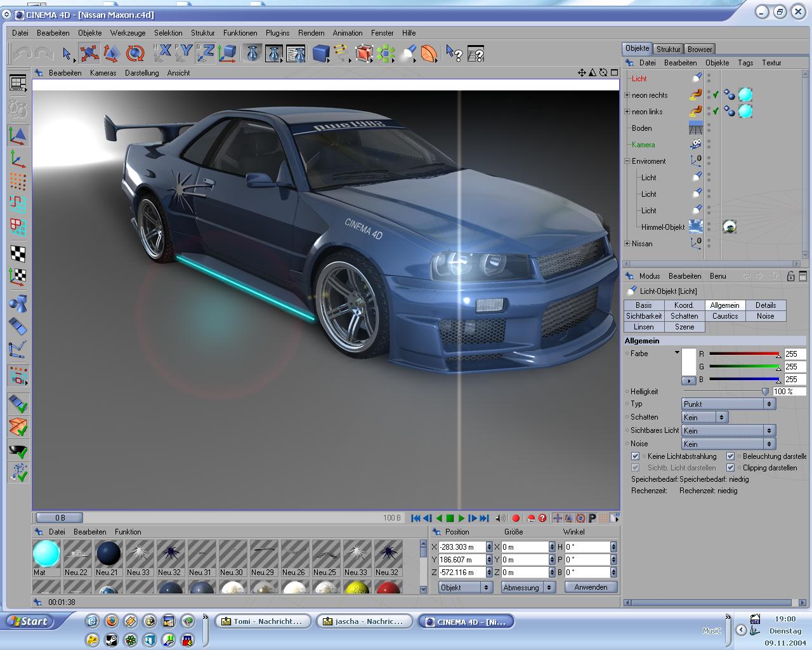This screenshot has height=650, width=812.
Task: Select the cyan Mat material thumbnail
Action: click(x=46, y=554)
